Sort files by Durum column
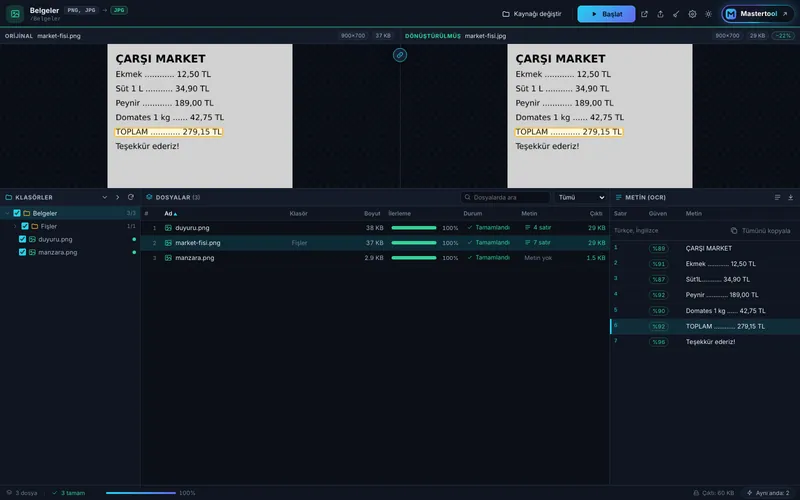 click(472, 214)
